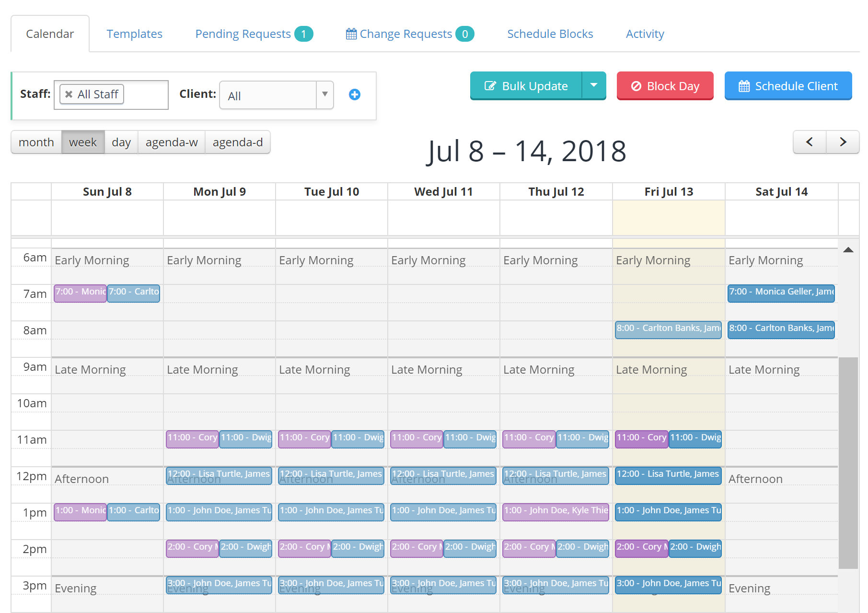The image size is (868, 613).
Task: Select the Calendar tab
Action: 50,34
